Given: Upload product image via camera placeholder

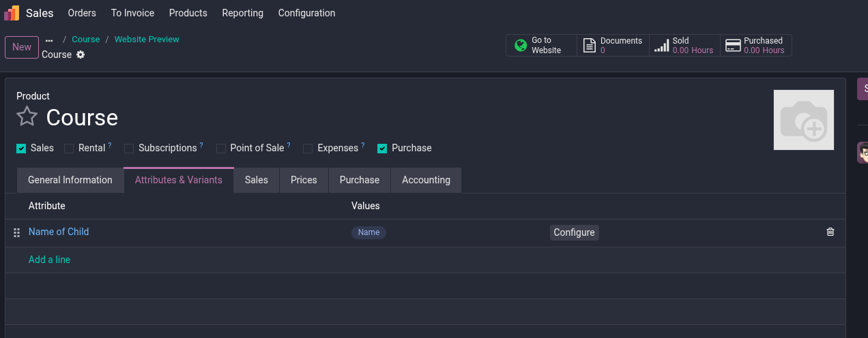Looking at the screenshot, I should [x=803, y=120].
